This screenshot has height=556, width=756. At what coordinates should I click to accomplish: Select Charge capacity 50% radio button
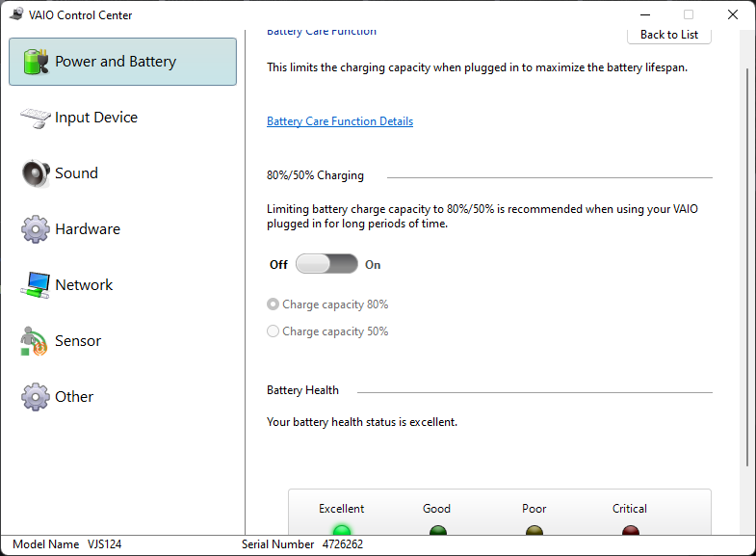tap(273, 331)
